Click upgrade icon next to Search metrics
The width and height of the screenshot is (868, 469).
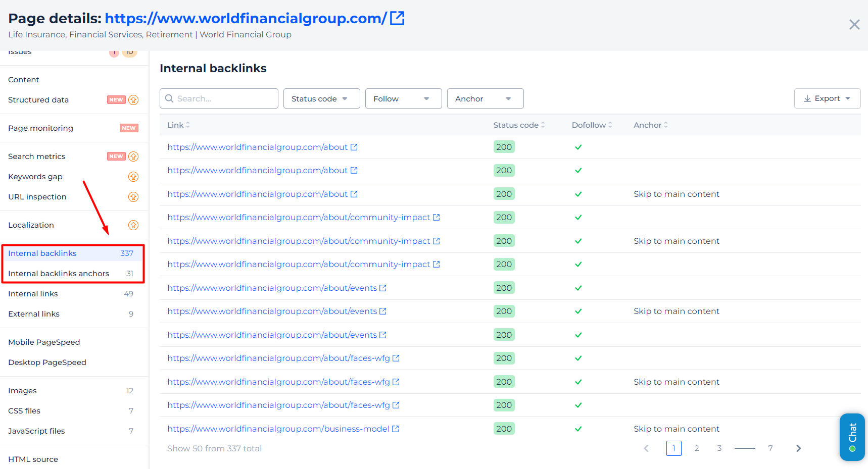click(133, 157)
